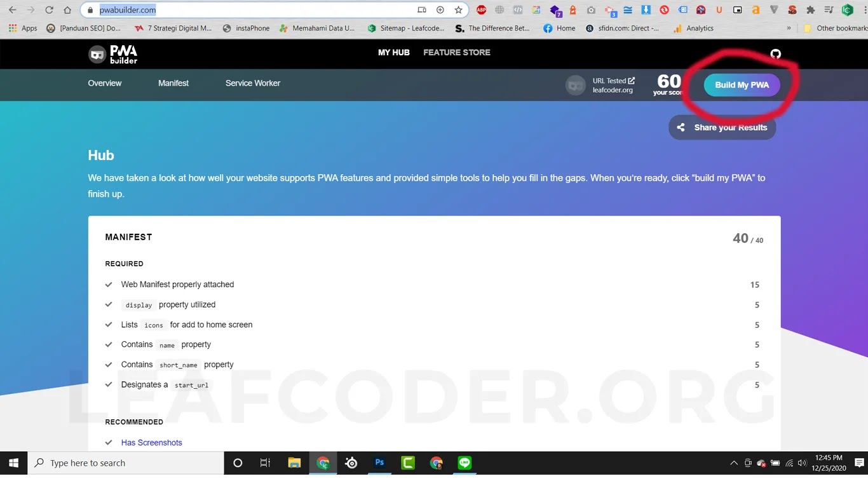This screenshot has width=868, height=488.
Task: Open the instaPhone bookmark
Action: point(247,29)
